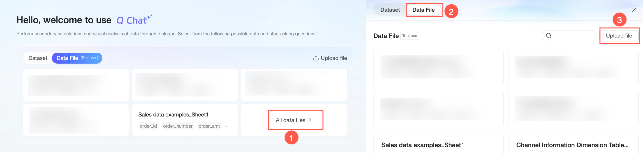Click the order_amt field tag
This screenshot has width=644, height=154.
209,126
